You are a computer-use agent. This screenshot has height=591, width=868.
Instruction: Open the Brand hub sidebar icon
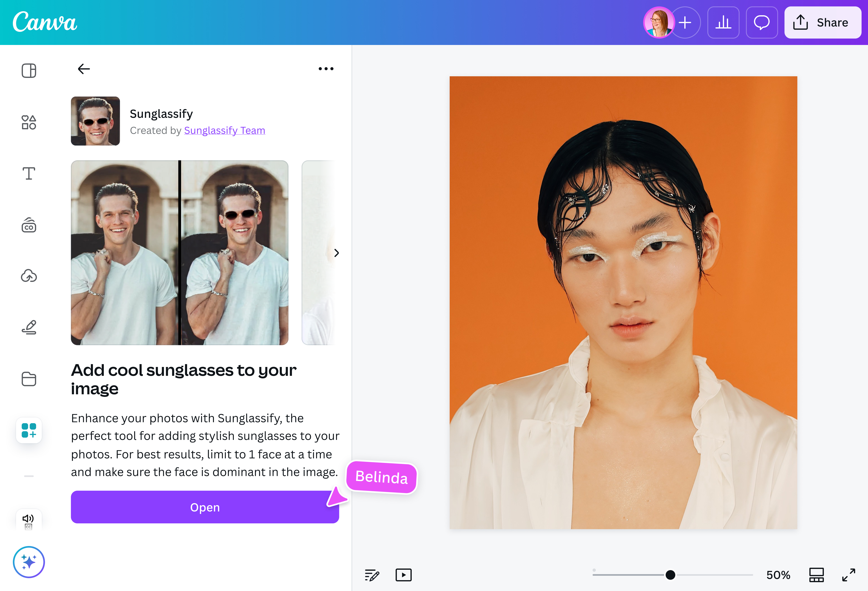[29, 225]
